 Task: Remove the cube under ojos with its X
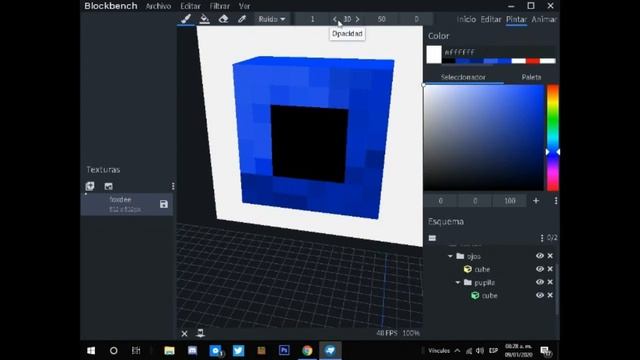click(x=550, y=269)
